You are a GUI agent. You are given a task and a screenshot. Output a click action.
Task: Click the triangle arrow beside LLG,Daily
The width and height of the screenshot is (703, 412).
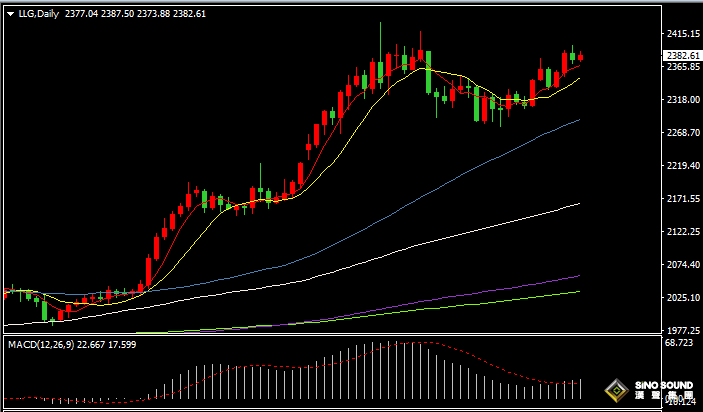coord(10,14)
